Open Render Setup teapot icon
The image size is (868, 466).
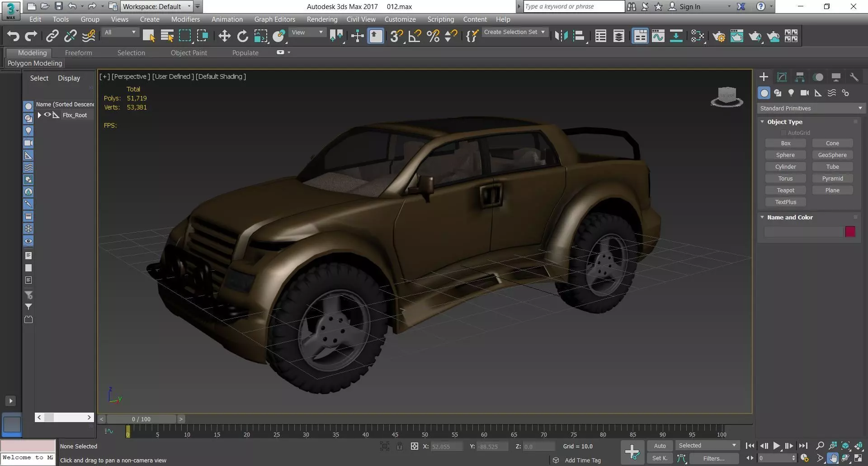(x=719, y=36)
